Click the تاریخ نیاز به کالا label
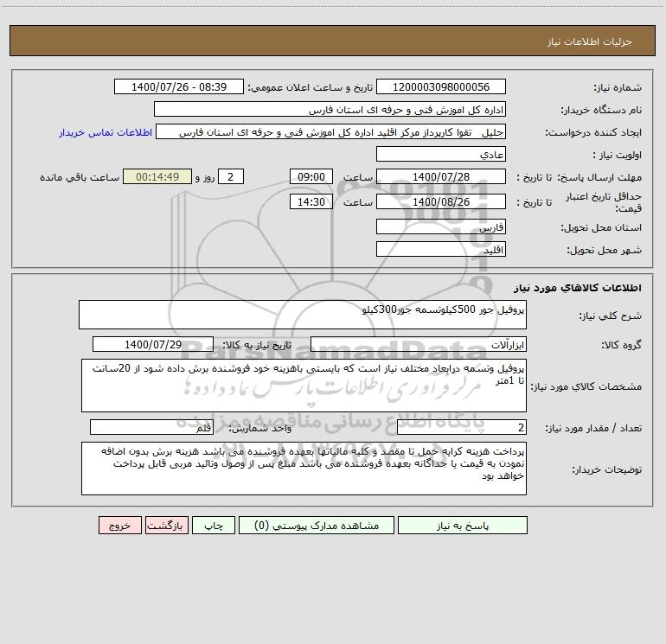This screenshot has width=666, height=644. pyautogui.click(x=257, y=345)
